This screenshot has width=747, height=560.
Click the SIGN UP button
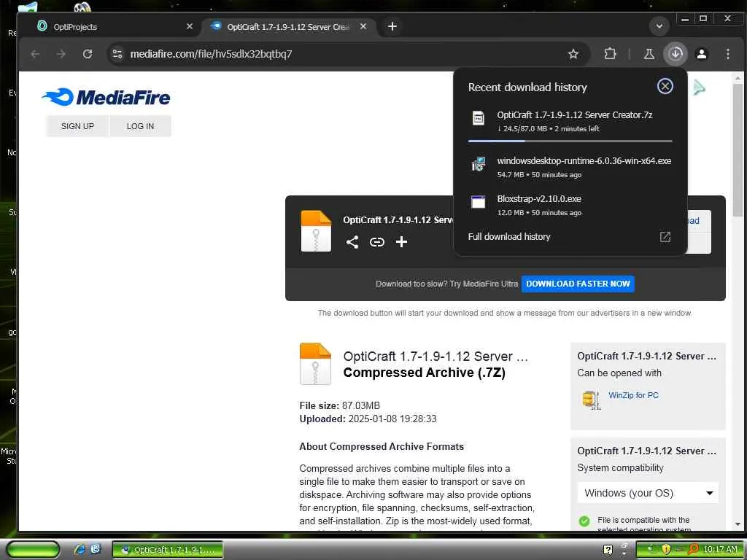77,126
